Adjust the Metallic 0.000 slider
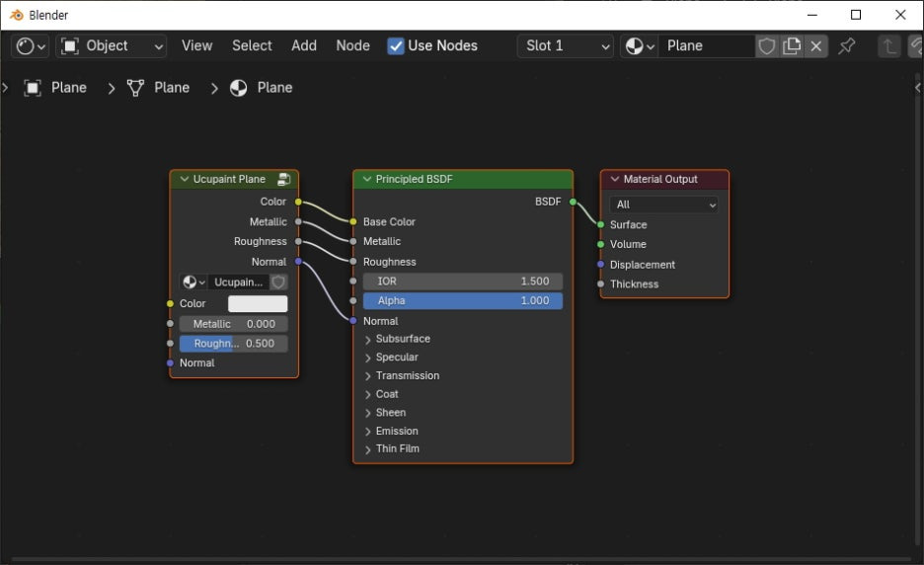The image size is (924, 565). click(233, 324)
